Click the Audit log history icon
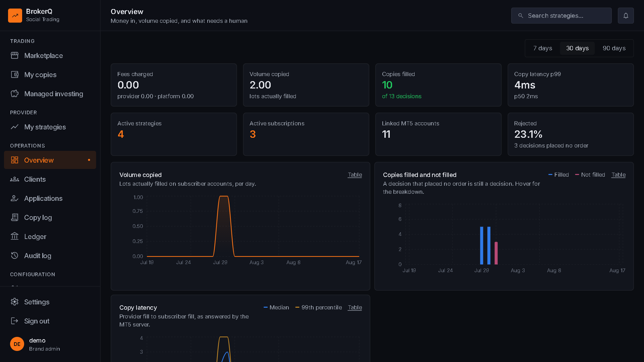Image resolution: width=644 pixels, height=362 pixels. pos(14,255)
